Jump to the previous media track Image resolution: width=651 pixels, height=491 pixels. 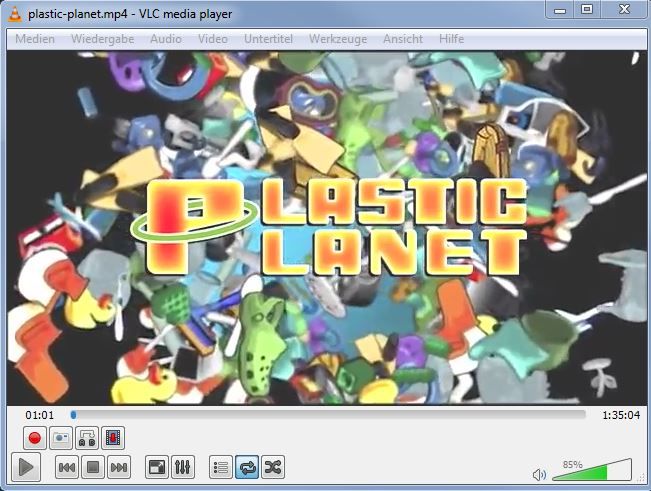(x=67, y=467)
